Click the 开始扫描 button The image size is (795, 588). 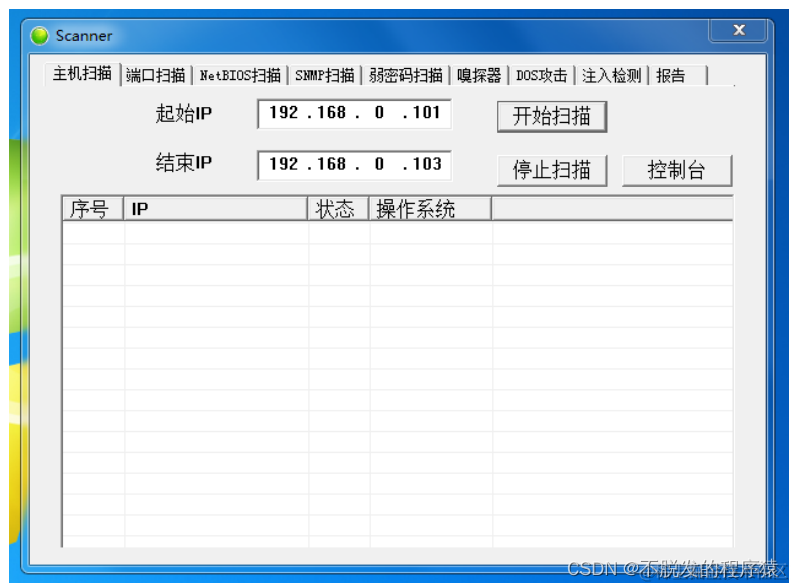pos(552,117)
